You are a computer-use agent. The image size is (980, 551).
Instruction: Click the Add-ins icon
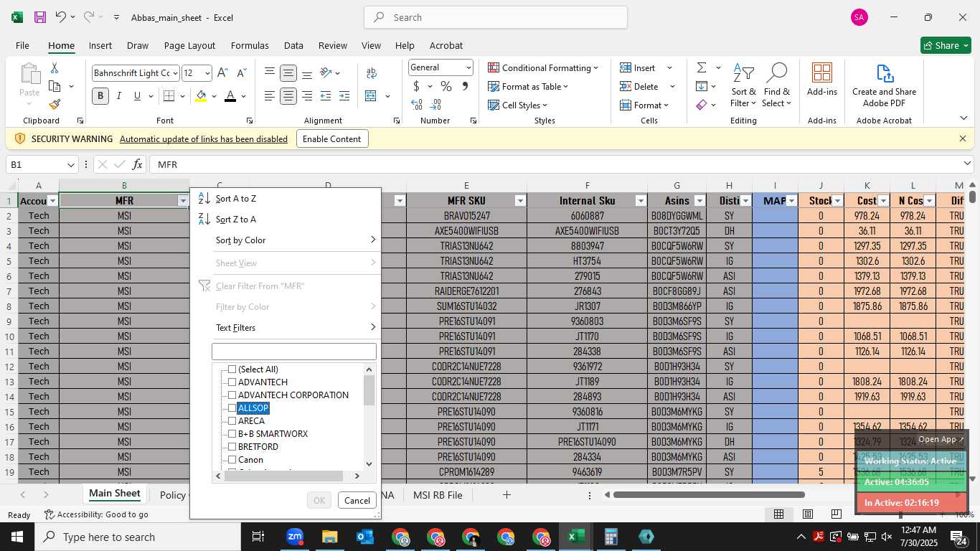[x=822, y=80]
